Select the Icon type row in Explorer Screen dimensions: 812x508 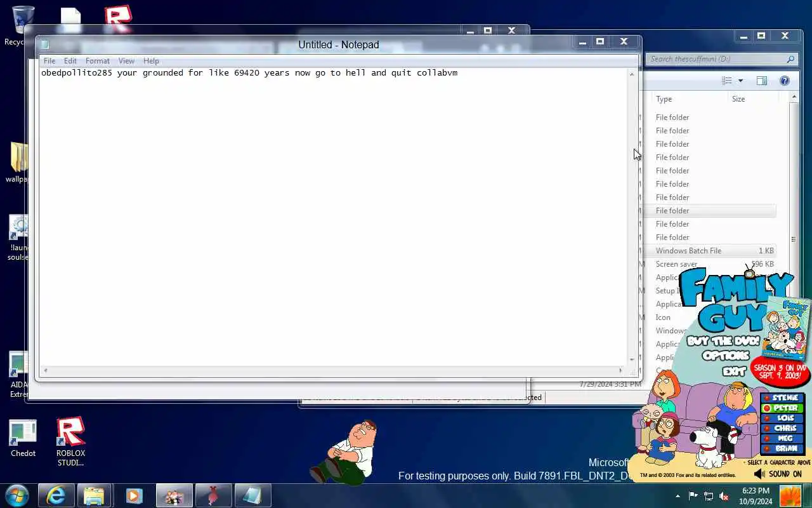[663, 317]
